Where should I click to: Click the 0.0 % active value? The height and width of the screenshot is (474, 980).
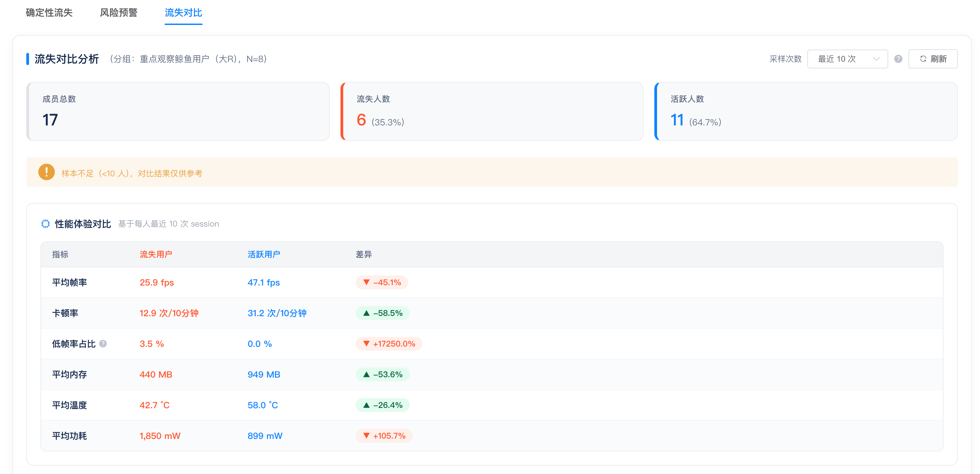260,344
